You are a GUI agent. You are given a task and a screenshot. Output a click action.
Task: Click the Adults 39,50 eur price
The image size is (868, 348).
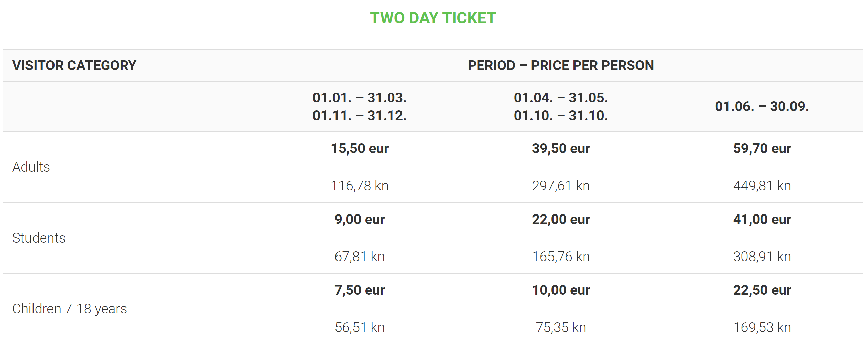(560, 148)
